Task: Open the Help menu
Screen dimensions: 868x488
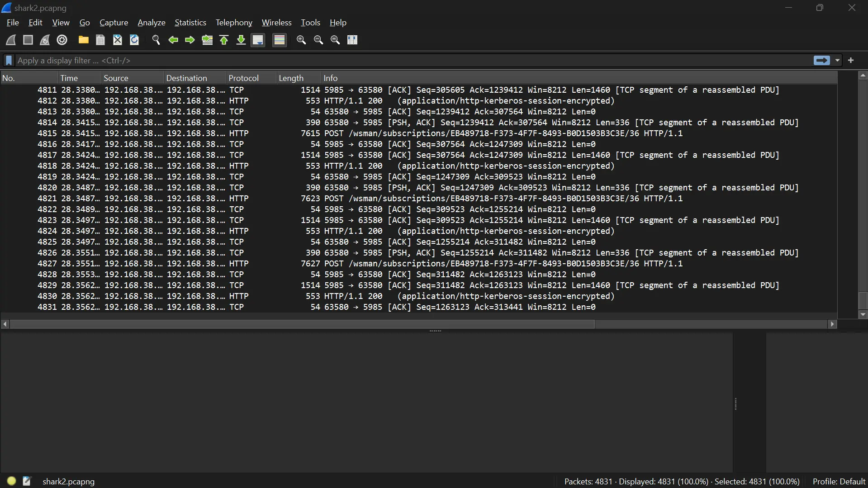Action: click(x=338, y=23)
